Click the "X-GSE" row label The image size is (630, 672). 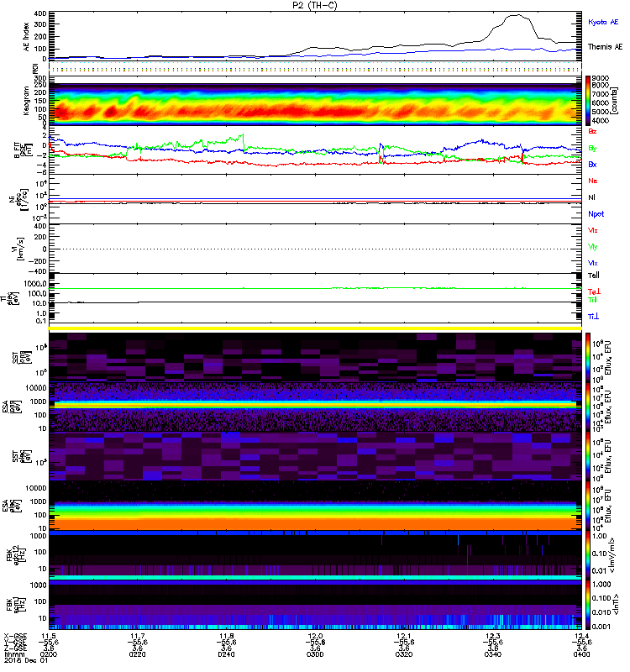pos(14,636)
